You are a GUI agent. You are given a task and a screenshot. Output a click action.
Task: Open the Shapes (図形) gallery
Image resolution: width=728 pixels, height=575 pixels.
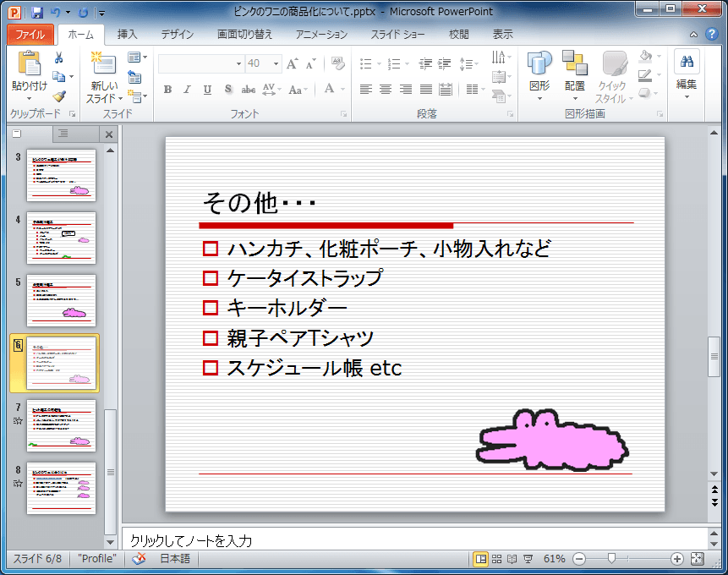click(x=539, y=76)
